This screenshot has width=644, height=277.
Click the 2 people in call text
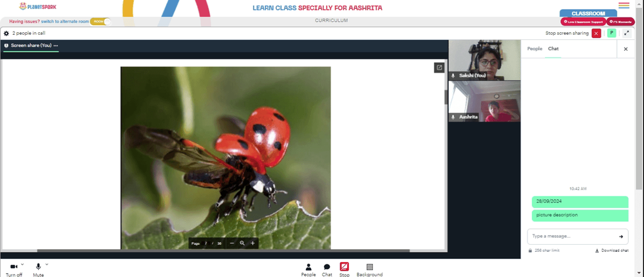(x=29, y=33)
